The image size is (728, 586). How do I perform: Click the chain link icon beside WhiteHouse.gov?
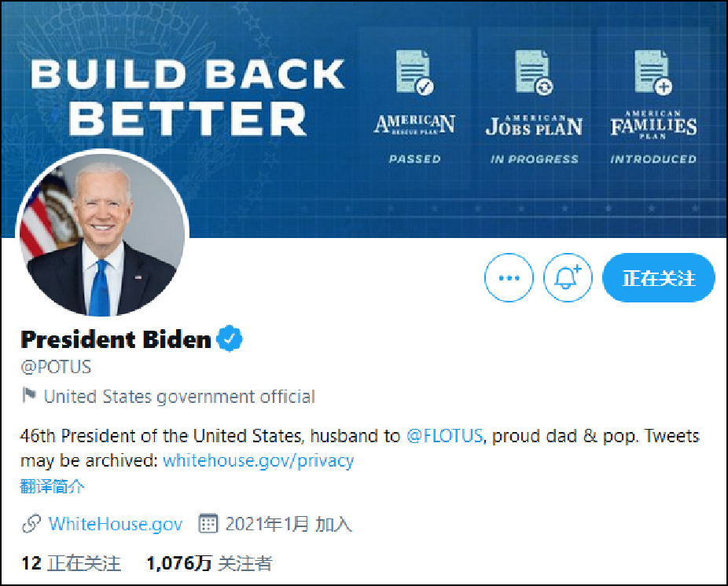[x=31, y=524]
